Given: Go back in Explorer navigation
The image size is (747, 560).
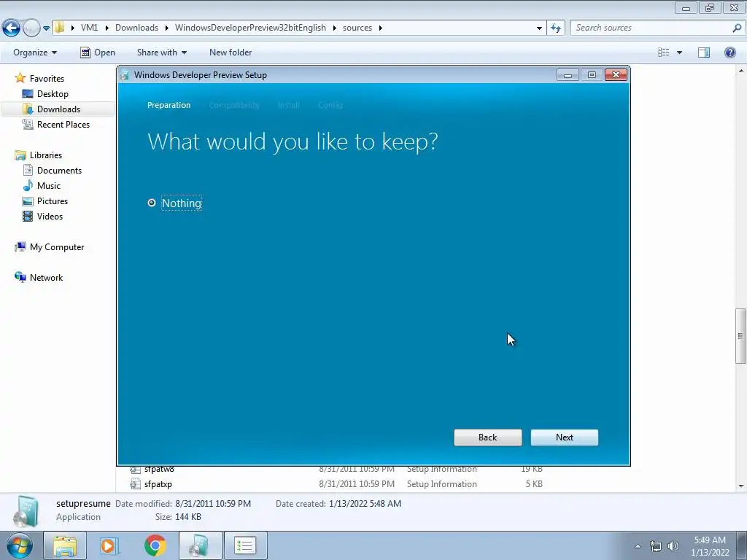Looking at the screenshot, I should click(x=12, y=28).
